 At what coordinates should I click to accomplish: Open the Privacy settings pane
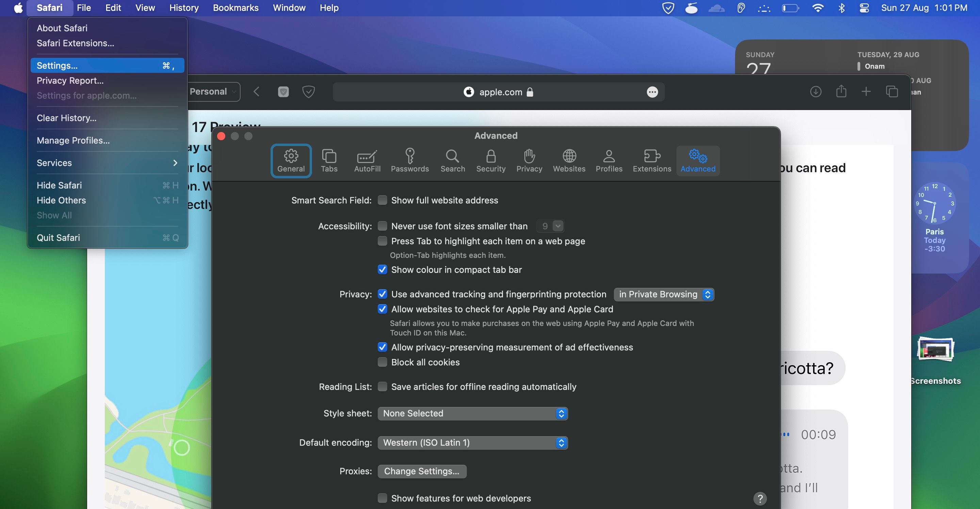(x=529, y=161)
